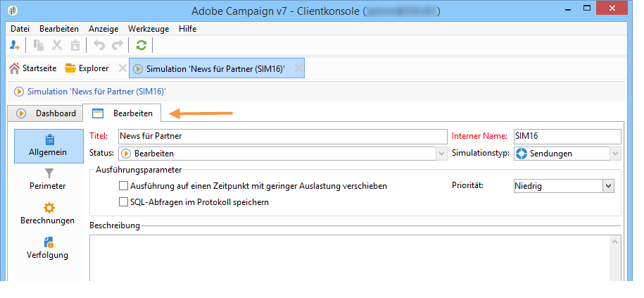The height and width of the screenshot is (298, 644).
Task: Open the Explorer folder tab
Action: [x=87, y=68]
